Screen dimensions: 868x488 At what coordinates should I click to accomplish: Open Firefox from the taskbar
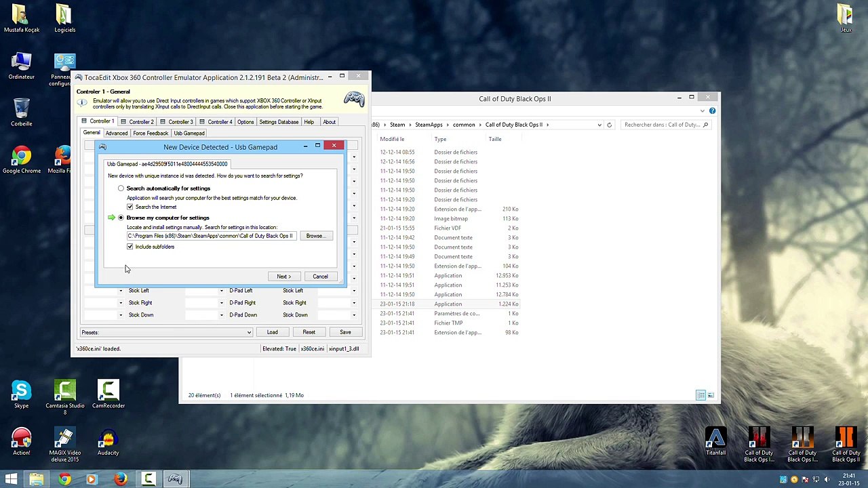pos(120,480)
